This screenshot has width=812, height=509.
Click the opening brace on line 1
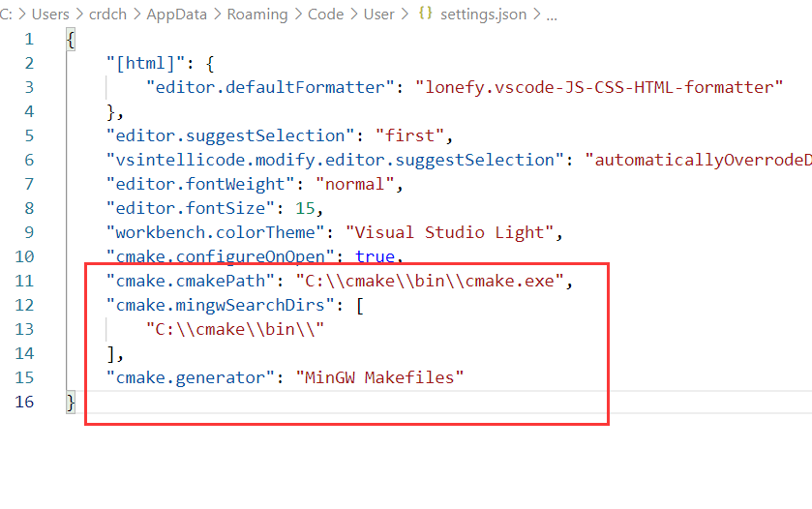click(71, 40)
